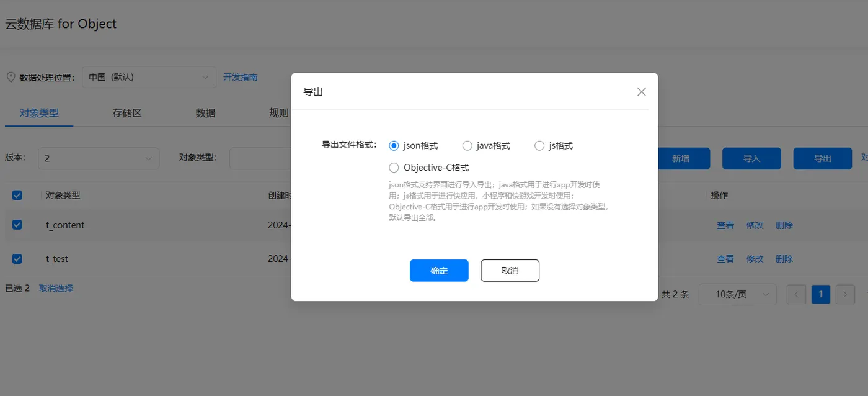
Task: Uncheck the t_content row checkbox
Action: (x=17, y=225)
